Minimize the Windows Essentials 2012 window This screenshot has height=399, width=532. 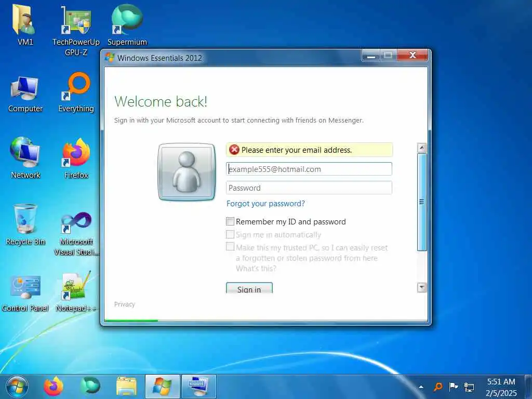tap(371, 56)
